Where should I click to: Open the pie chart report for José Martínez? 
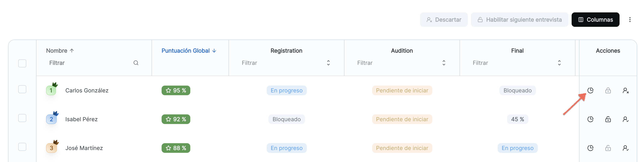[x=590, y=148]
